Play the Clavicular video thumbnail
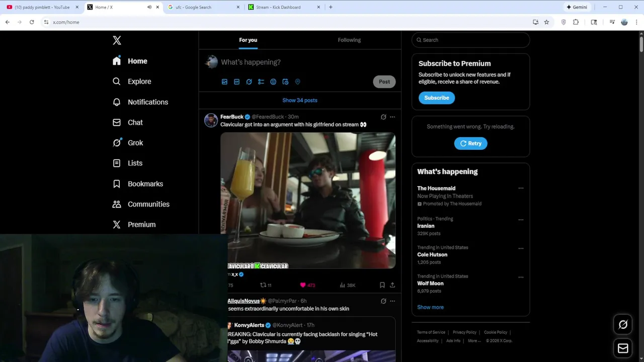 tap(308, 201)
